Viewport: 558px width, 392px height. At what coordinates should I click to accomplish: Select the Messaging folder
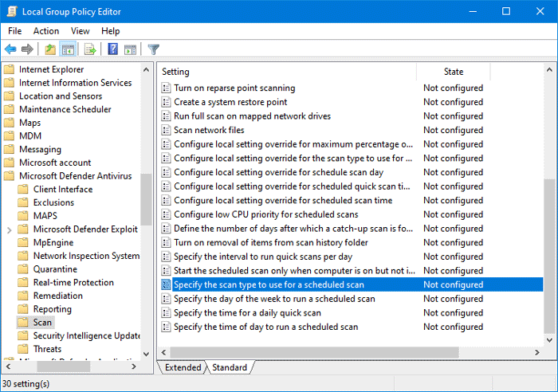(40, 150)
